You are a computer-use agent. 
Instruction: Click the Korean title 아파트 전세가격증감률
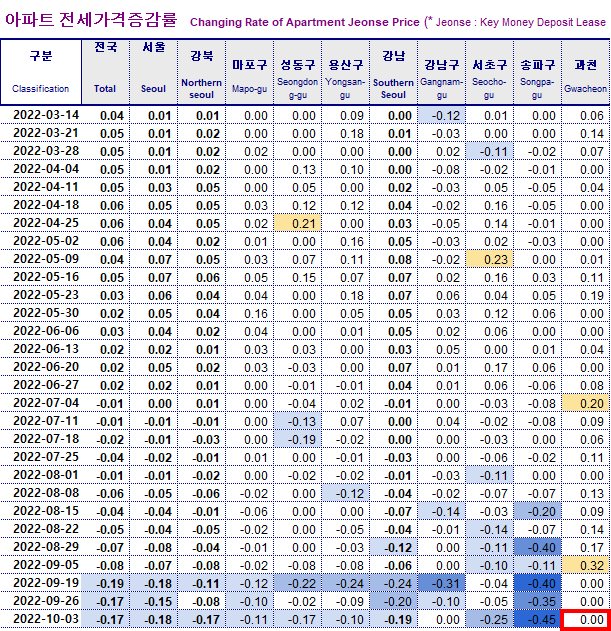tap(91, 20)
